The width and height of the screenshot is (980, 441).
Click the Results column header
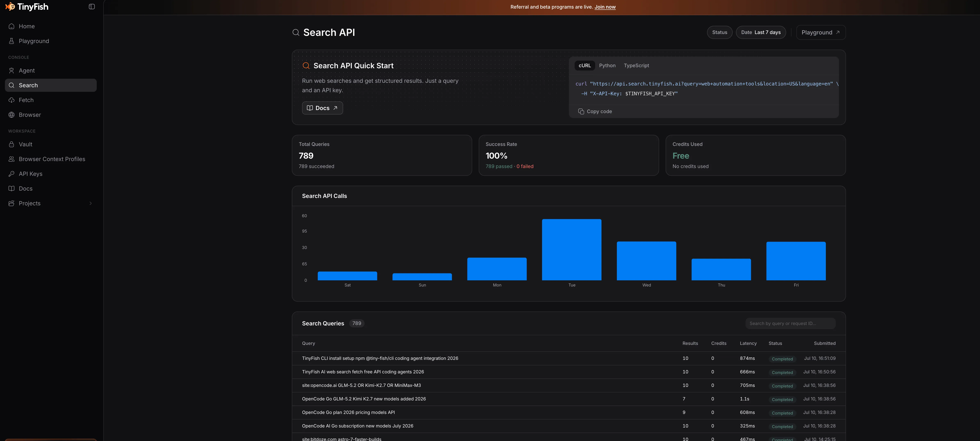point(690,343)
